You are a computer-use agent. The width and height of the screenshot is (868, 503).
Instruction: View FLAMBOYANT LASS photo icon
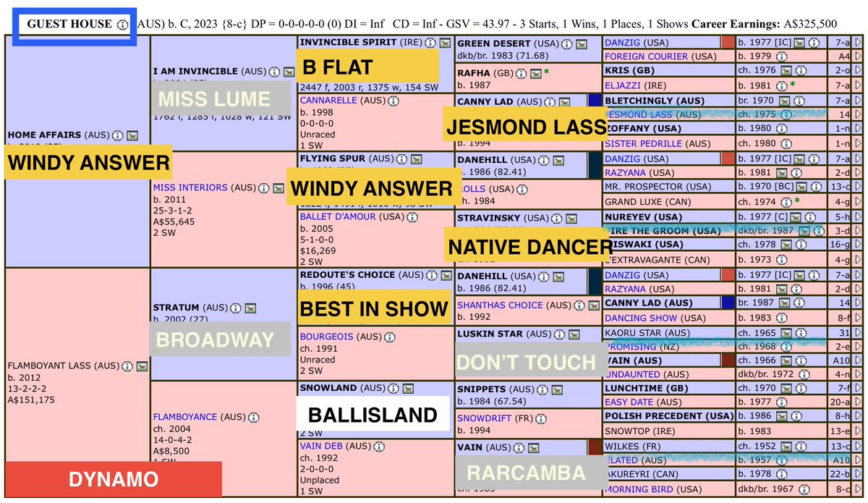pos(142,365)
